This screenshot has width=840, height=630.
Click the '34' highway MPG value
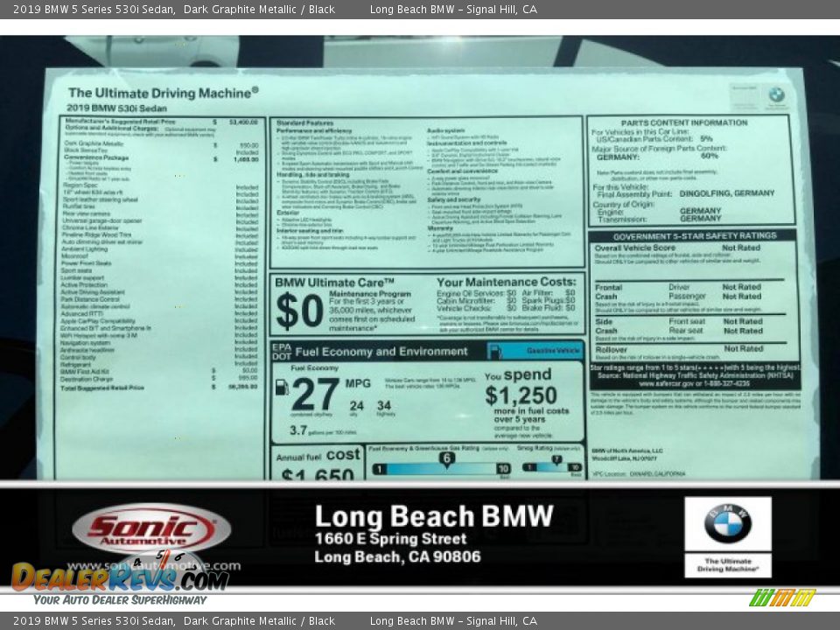tap(383, 405)
